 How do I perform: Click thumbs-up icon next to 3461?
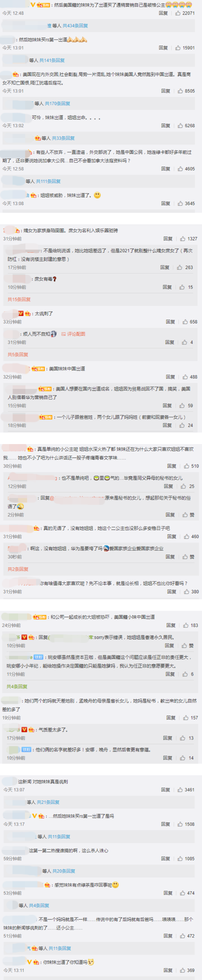180,789
